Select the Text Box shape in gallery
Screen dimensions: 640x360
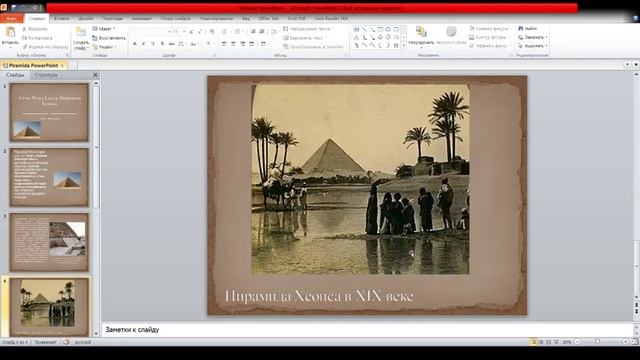356,29
